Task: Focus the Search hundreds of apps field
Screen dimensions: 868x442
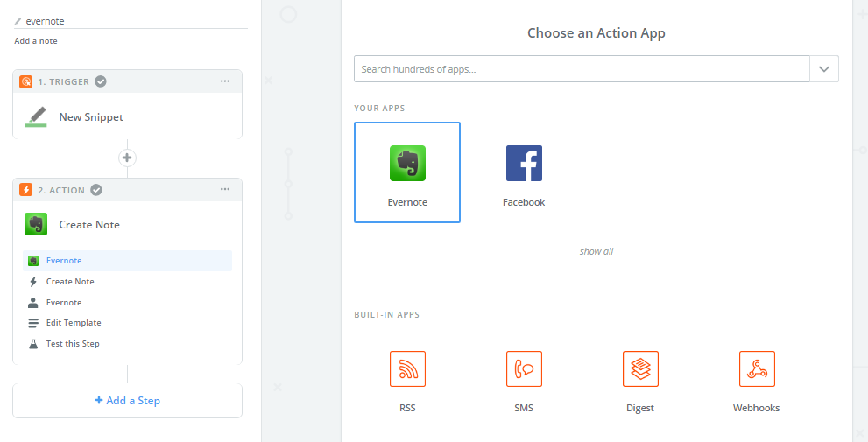Action: [x=582, y=69]
